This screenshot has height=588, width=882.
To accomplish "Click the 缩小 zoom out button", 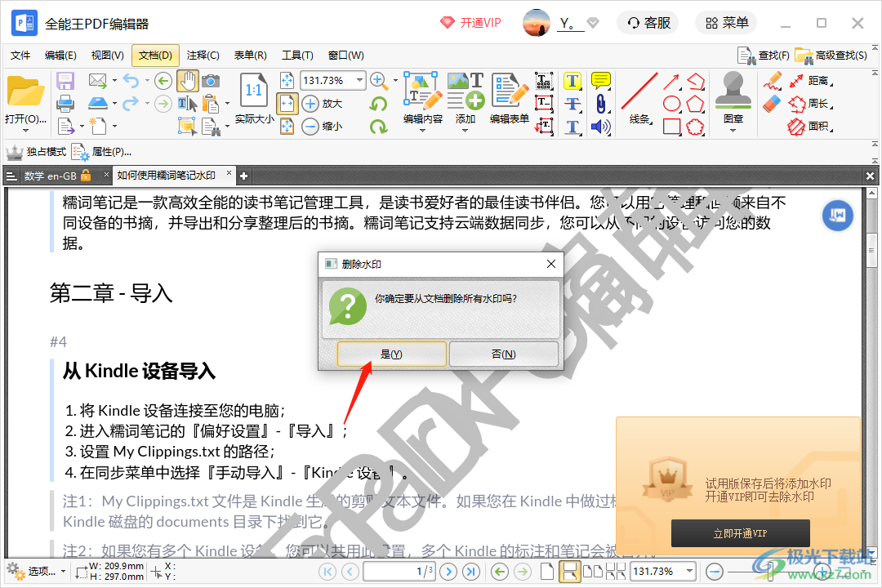I will (x=323, y=126).
